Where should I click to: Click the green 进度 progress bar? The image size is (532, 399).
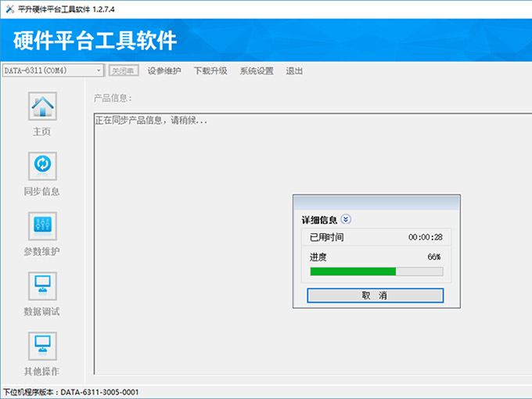[376, 271]
